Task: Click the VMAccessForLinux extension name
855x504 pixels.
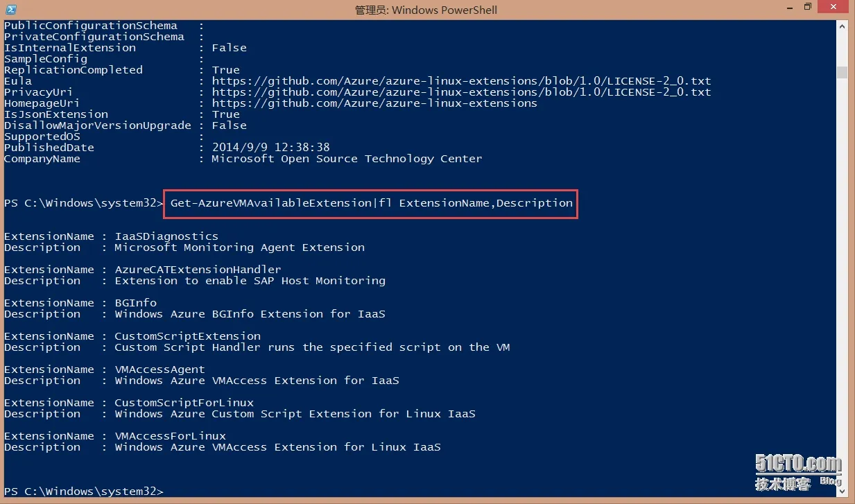Action: coord(170,436)
